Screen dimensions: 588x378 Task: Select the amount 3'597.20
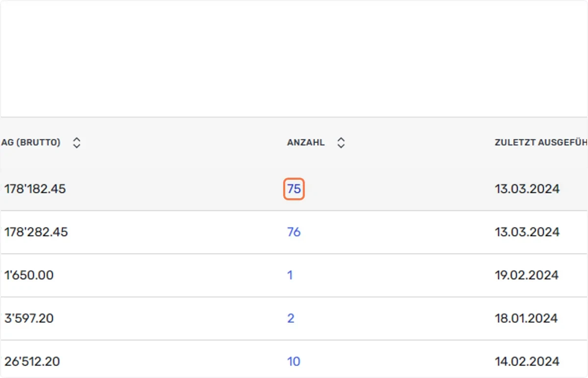(x=29, y=318)
